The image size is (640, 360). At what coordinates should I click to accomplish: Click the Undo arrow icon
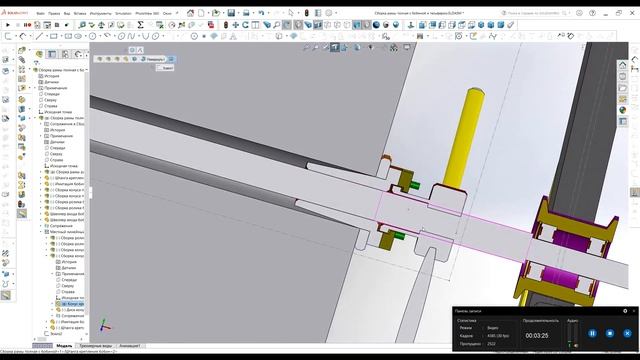point(261,13)
